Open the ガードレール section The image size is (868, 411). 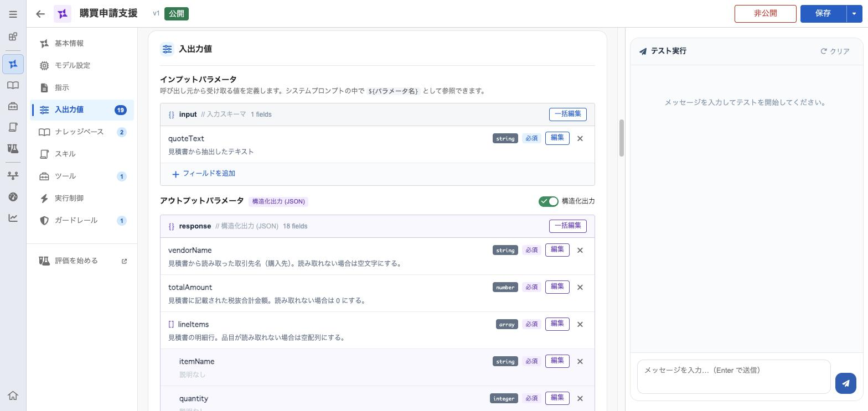point(82,220)
